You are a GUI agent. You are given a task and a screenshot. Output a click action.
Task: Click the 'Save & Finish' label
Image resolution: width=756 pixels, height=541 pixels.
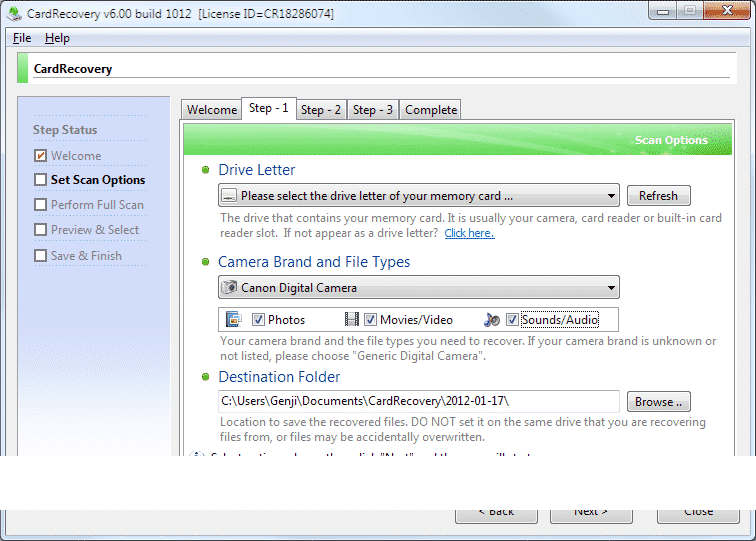[86, 255]
